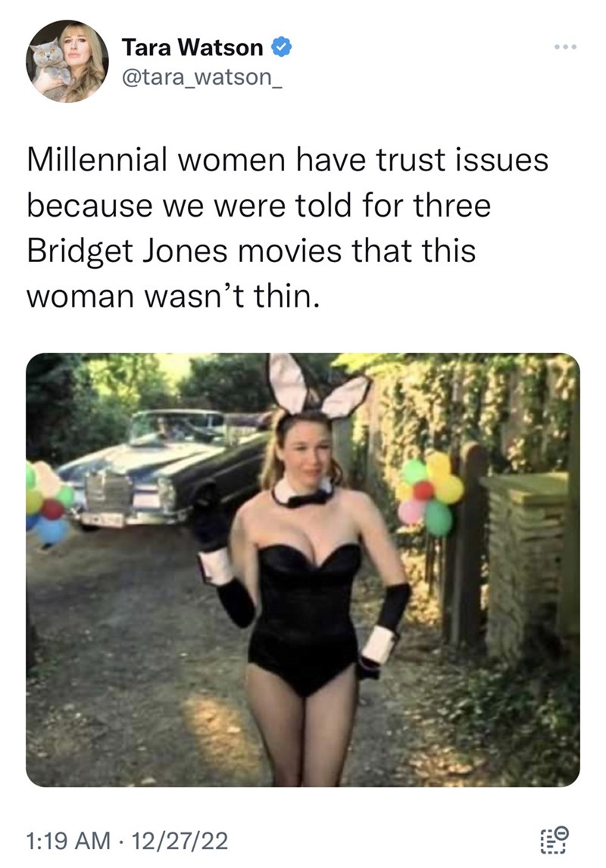Click the 1:19 AM timestamp

pyautogui.click(x=68, y=840)
